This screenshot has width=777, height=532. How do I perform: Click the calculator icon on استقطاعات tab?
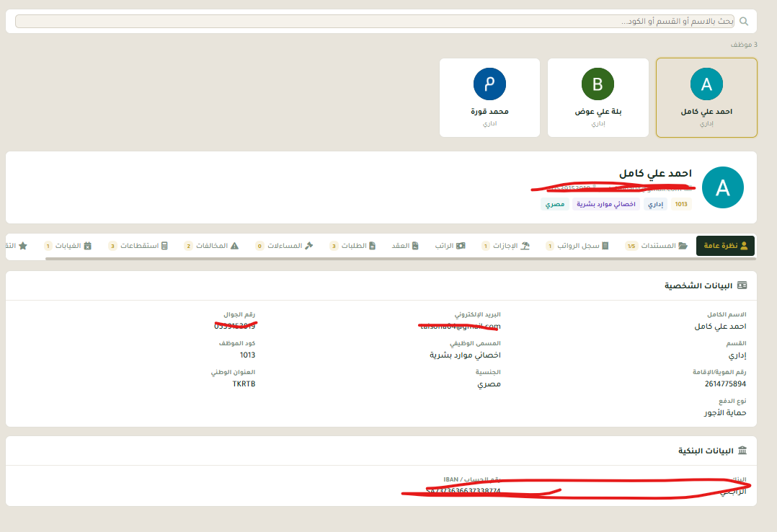tap(164, 246)
